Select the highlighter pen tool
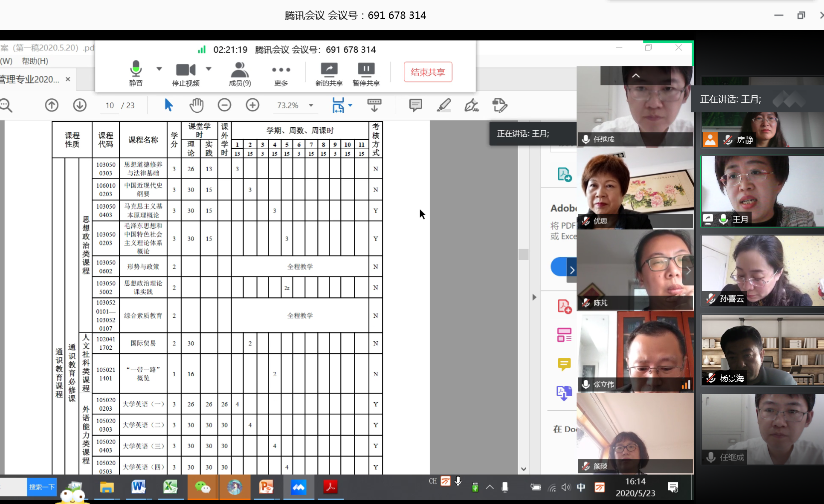Screen dimensions: 824x504 (444, 105)
